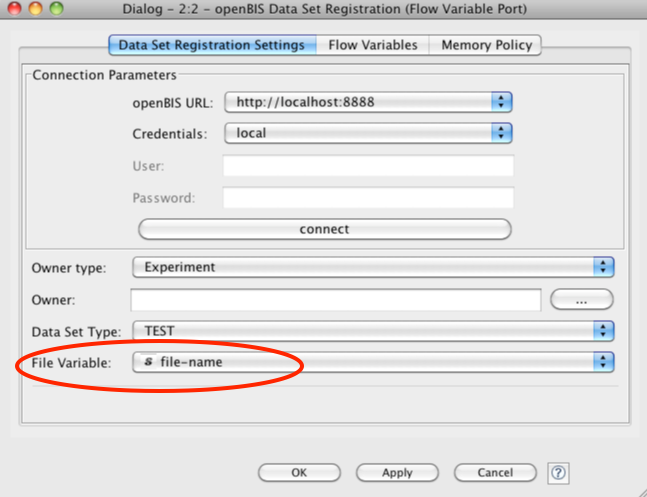Apply the dialog settings

(397, 473)
